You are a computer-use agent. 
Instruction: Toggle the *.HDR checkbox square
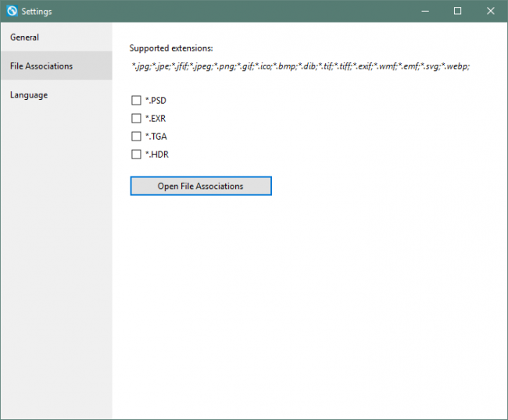coord(136,155)
